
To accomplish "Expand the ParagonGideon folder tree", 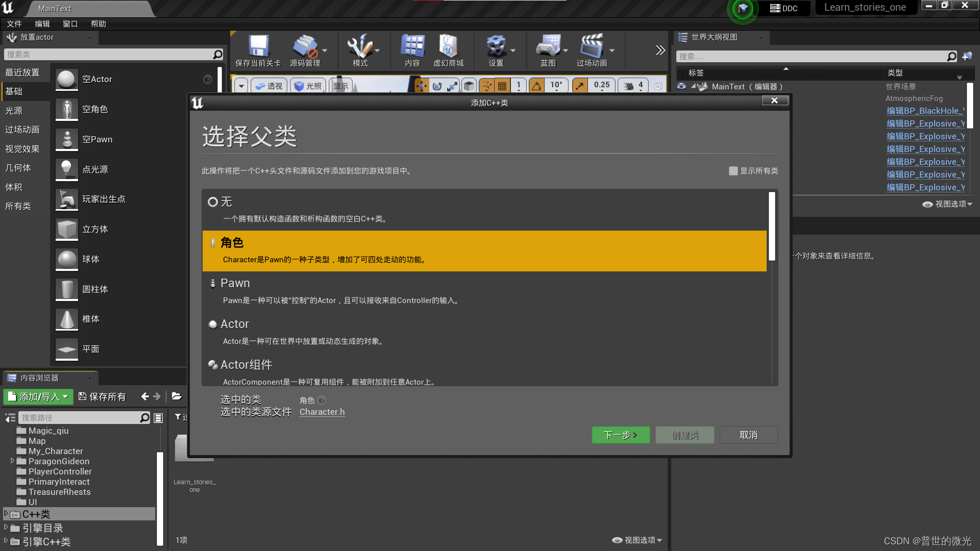I will pos(12,461).
